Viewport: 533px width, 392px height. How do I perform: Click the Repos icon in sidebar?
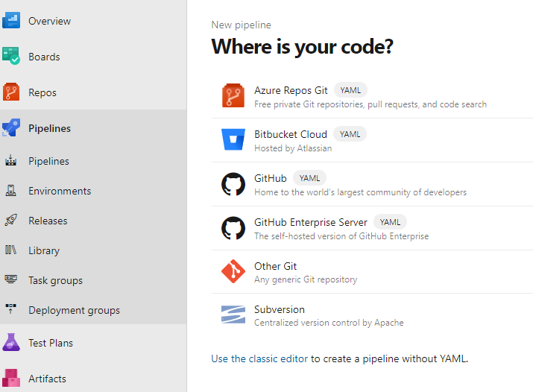click(11, 92)
